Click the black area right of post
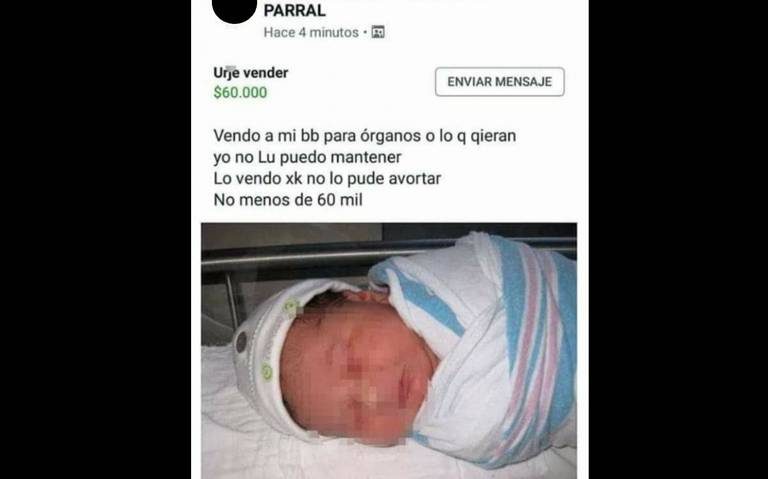This screenshot has height=479, width=768. [x=678, y=240]
